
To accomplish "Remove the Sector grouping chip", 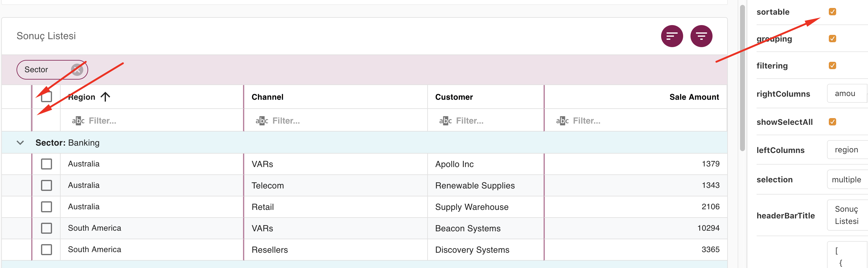I will 77,70.
